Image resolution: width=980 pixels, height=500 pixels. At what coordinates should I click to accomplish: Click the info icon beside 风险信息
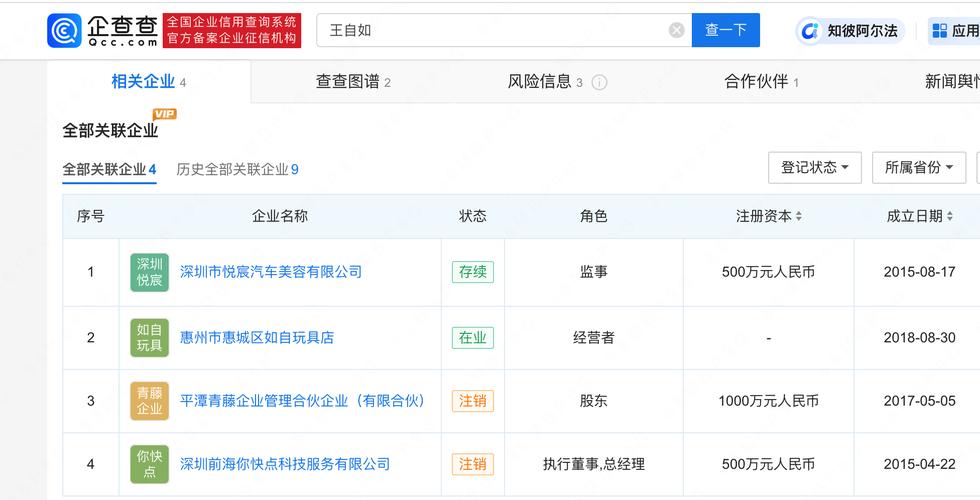(x=599, y=82)
